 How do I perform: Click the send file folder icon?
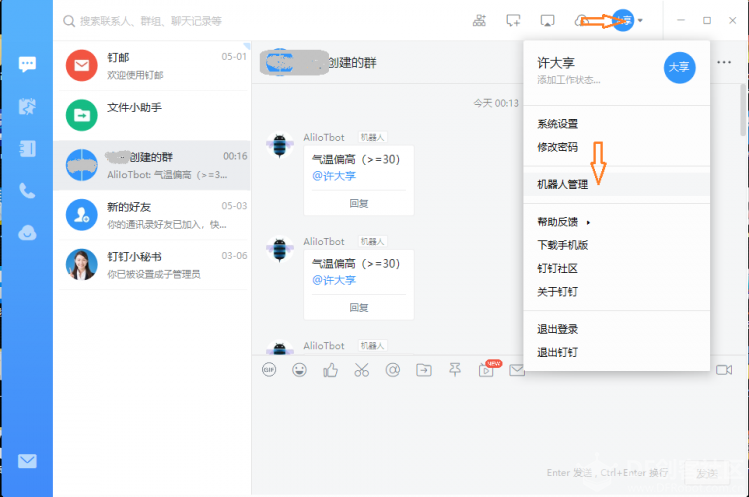coord(424,370)
